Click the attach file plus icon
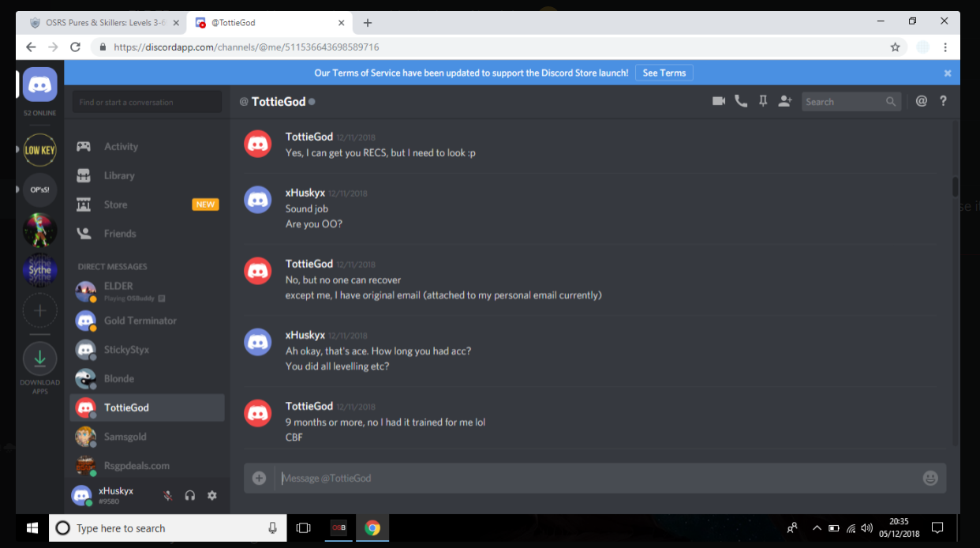The height and width of the screenshot is (548, 980). (259, 478)
